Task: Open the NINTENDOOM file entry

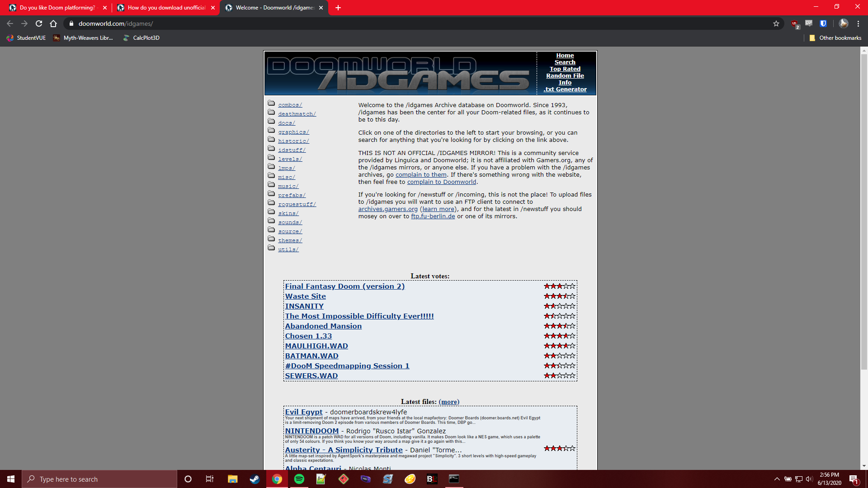Action: point(311,431)
